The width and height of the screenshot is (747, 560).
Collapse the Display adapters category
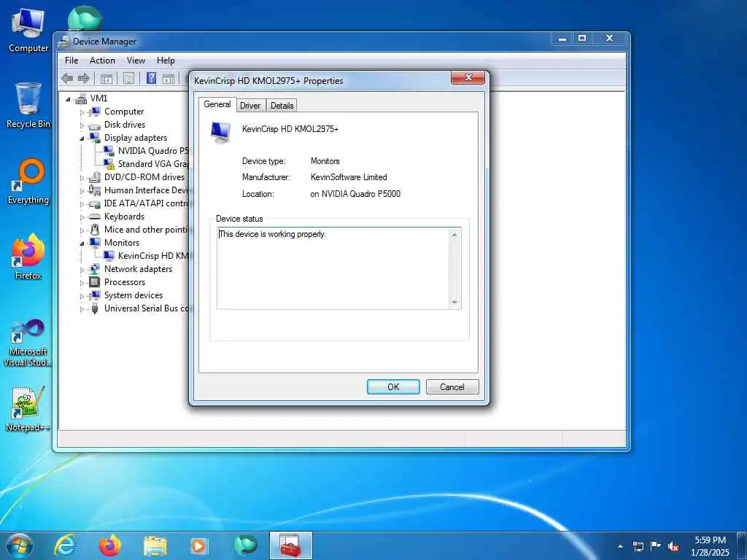pos(82,139)
